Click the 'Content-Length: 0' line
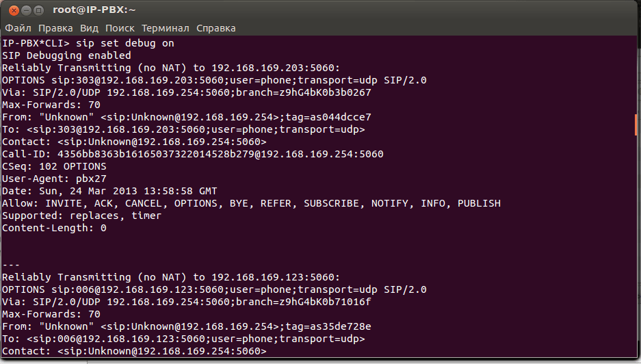 [x=54, y=228]
